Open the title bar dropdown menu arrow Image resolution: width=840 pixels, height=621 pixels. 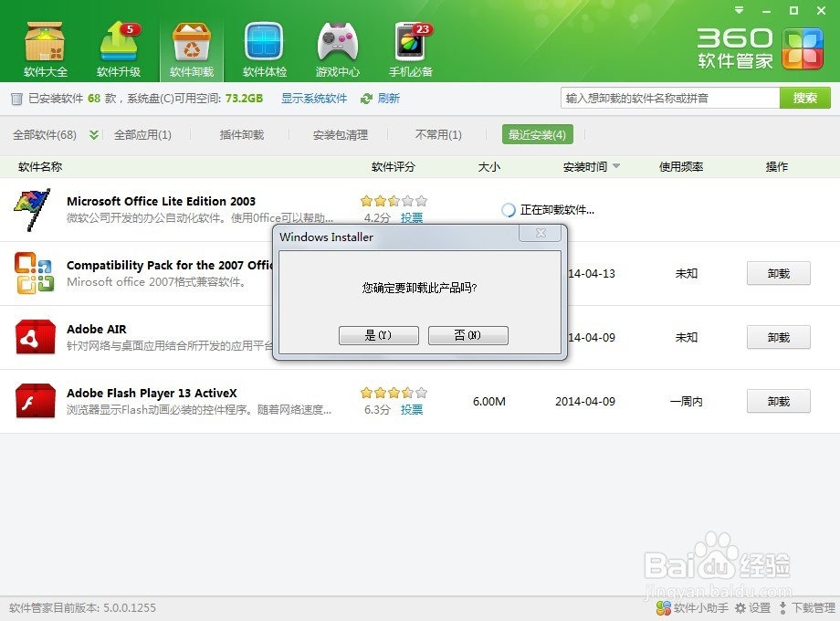(740, 10)
